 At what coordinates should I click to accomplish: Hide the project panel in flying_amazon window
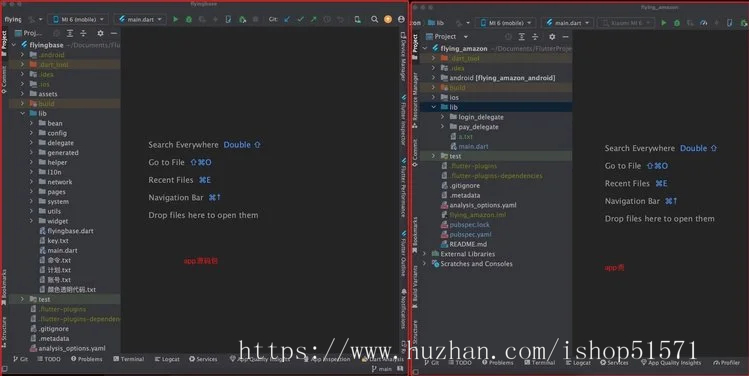(x=566, y=36)
